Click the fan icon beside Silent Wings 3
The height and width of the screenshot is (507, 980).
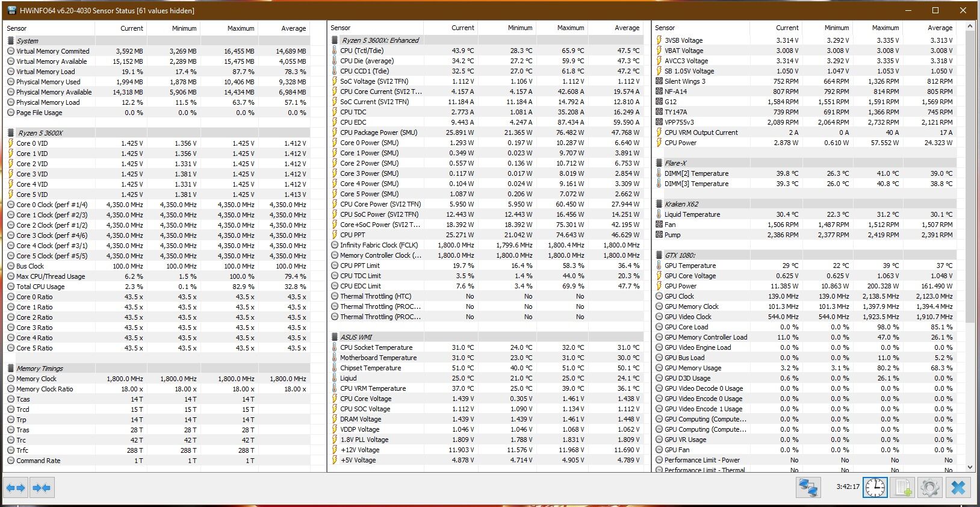tap(659, 81)
